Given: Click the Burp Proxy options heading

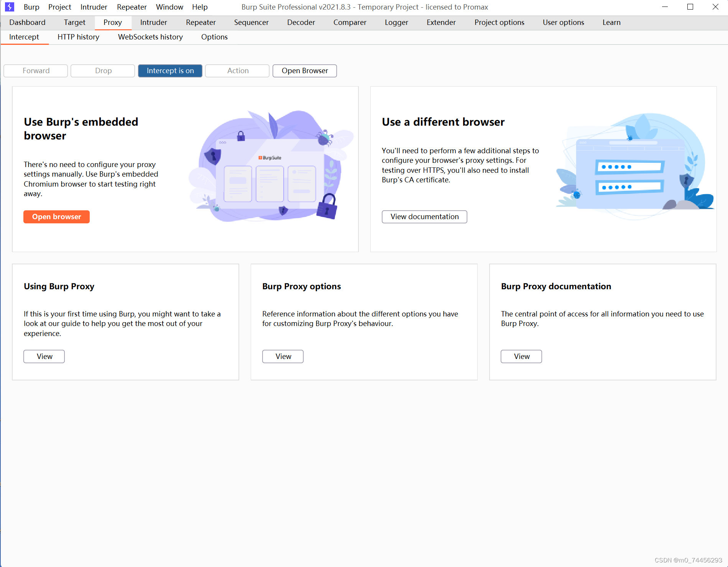Looking at the screenshot, I should [x=302, y=286].
